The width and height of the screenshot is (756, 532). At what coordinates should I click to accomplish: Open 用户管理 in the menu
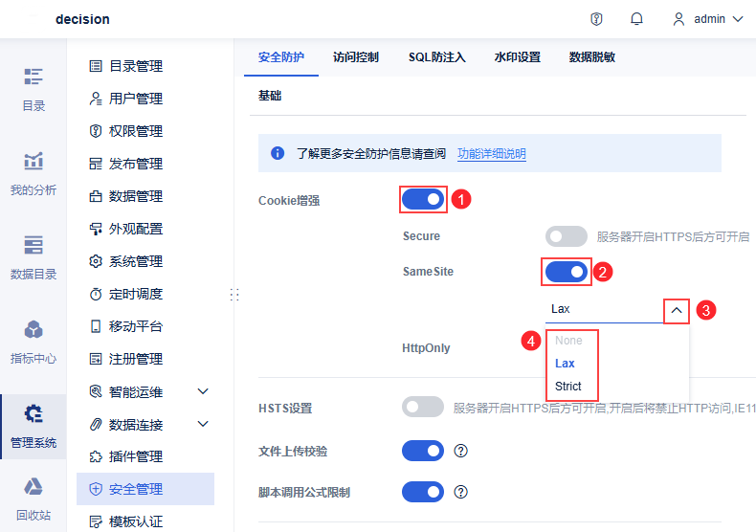pos(136,99)
